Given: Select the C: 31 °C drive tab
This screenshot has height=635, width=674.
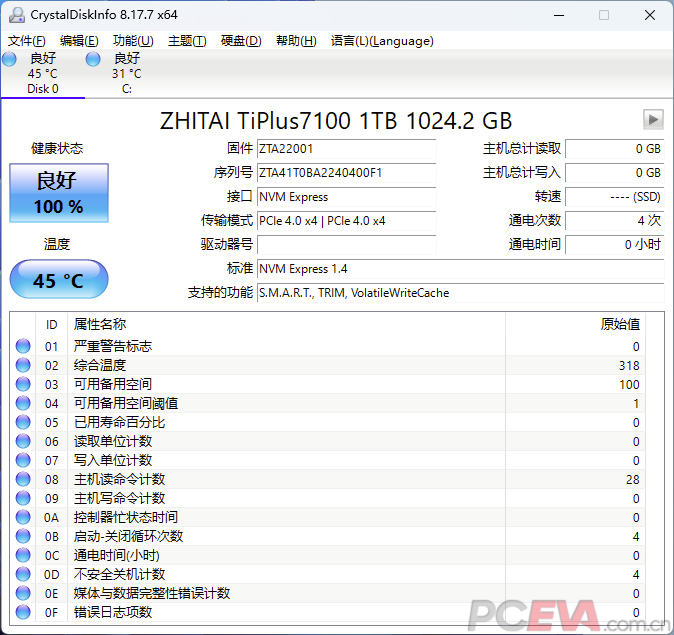Looking at the screenshot, I should tap(126, 74).
